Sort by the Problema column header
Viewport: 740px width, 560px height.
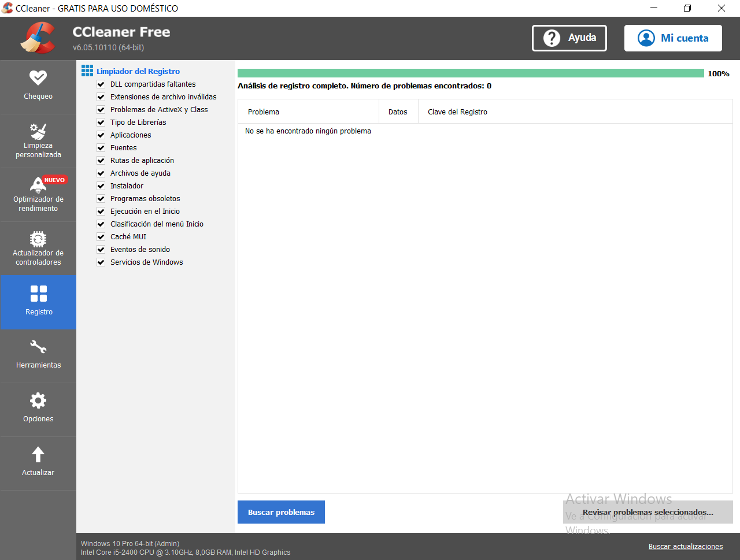coord(308,112)
